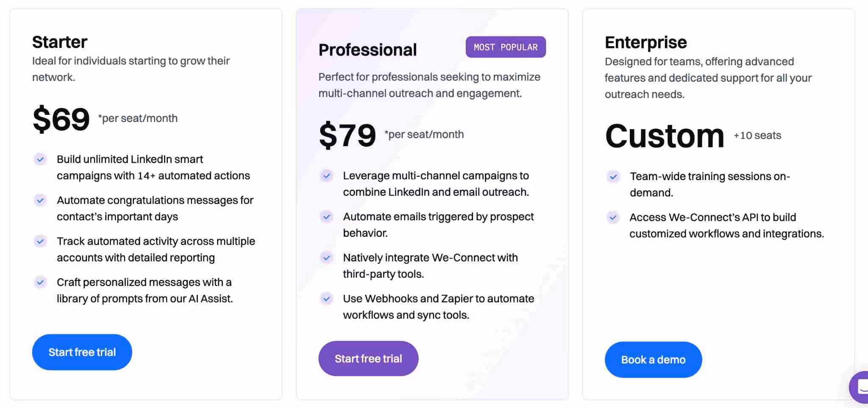The image size is (868, 408).
Task: Click the checkmark beside automate congratulations messages
Action: point(40,200)
